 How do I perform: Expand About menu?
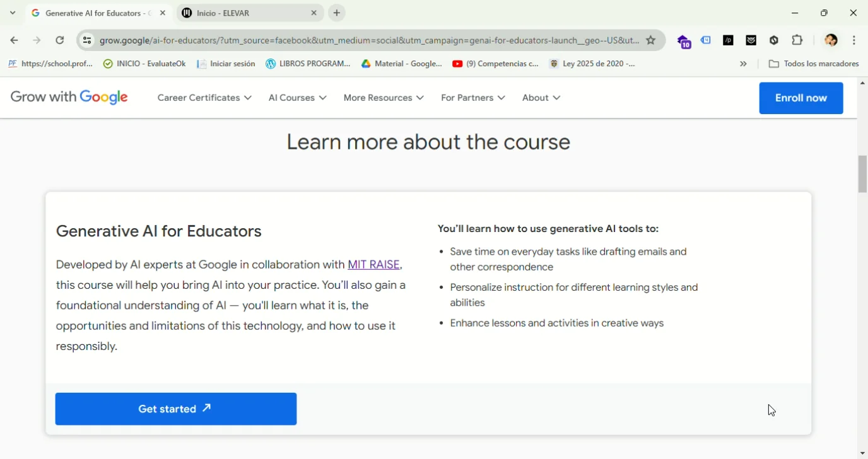click(x=541, y=98)
